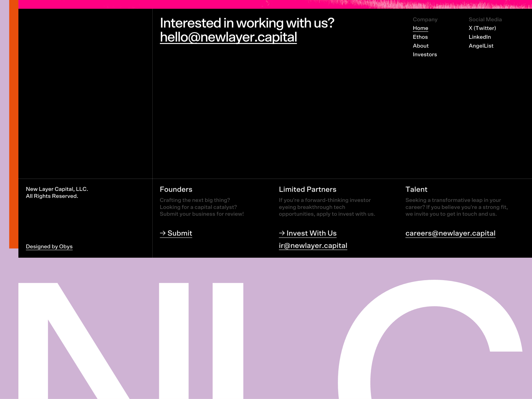Click the Company section heading
Screen dimensions: 532x399
coord(425,19)
